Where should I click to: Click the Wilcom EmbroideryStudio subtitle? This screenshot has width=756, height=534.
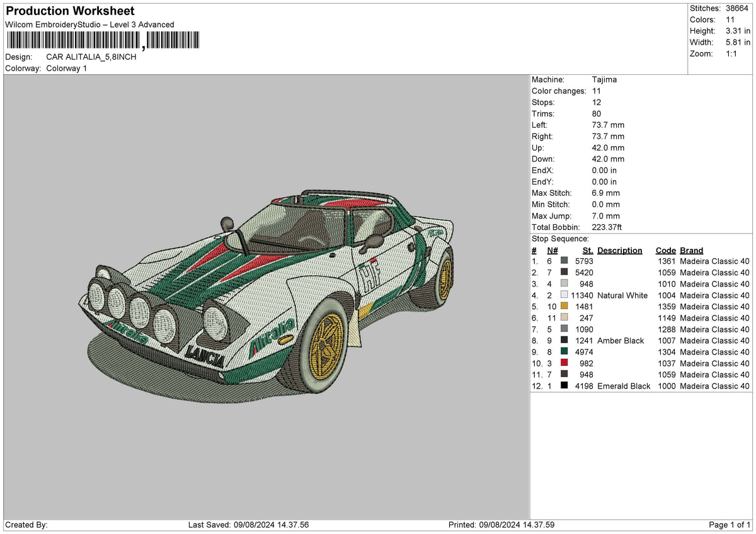[x=89, y=25]
